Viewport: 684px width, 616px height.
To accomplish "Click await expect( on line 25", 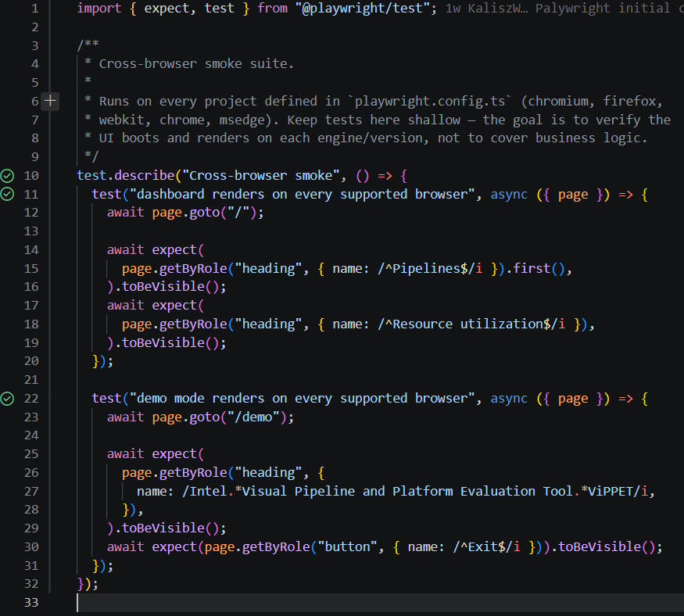I will point(156,454).
